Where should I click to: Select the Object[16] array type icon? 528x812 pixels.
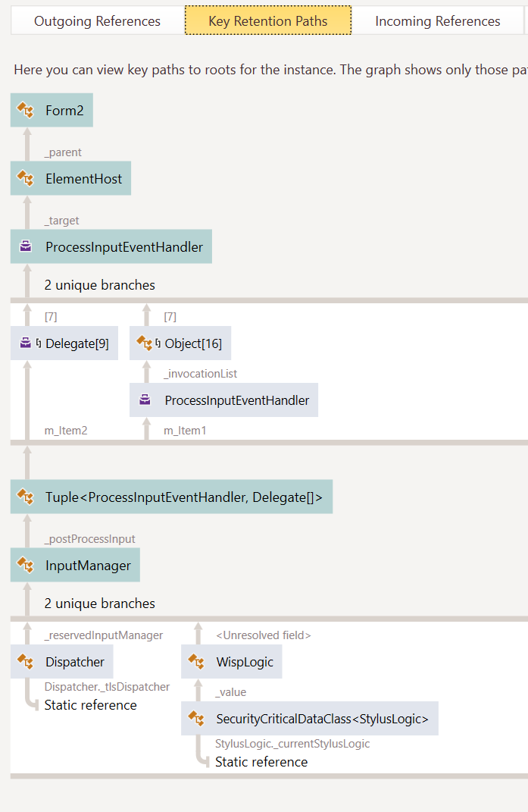point(142,343)
